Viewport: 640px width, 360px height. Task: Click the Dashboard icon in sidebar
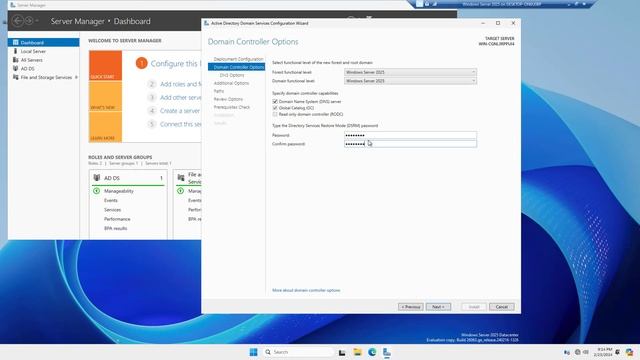16,42
